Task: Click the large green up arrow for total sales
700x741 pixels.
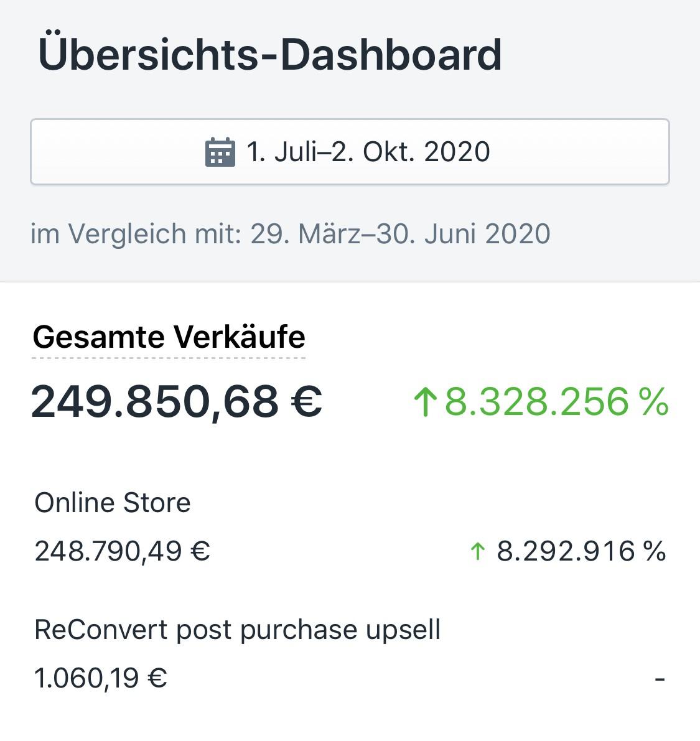Action: click(426, 401)
